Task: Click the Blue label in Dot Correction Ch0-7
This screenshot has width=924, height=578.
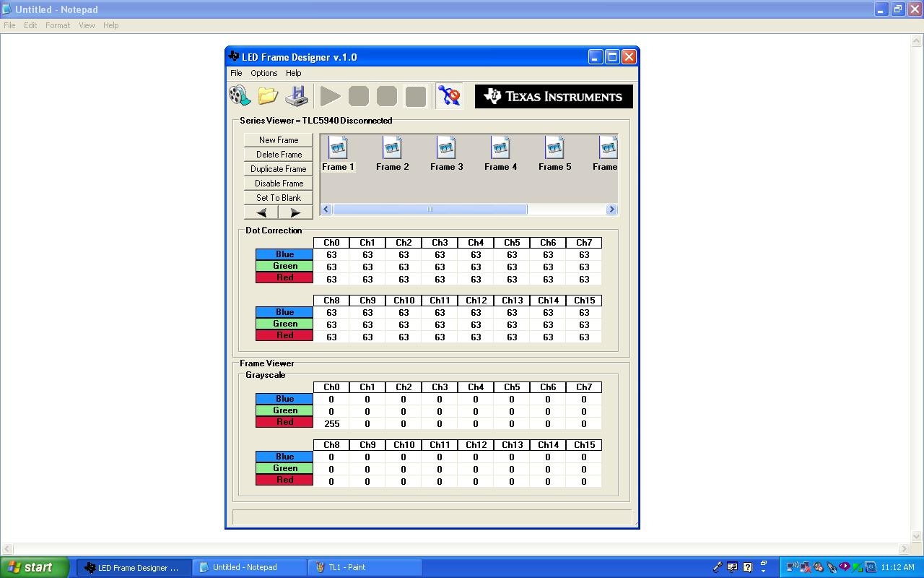Action: 284,254
